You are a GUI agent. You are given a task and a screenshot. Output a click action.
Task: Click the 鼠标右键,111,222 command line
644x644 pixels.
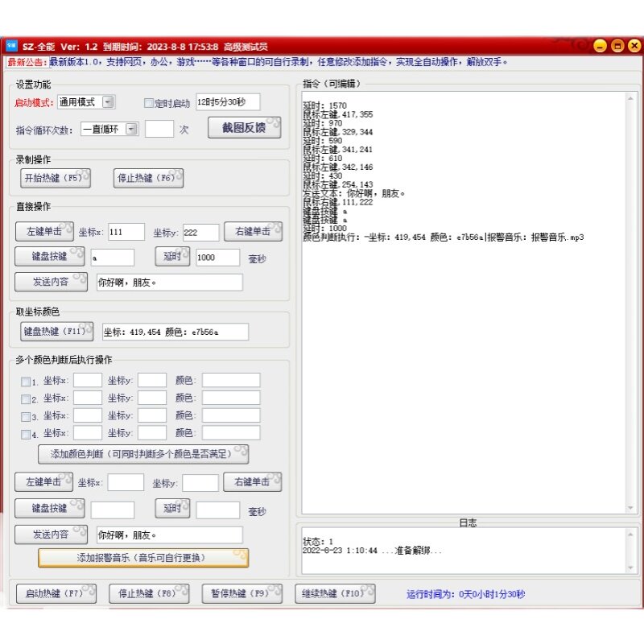(338, 202)
